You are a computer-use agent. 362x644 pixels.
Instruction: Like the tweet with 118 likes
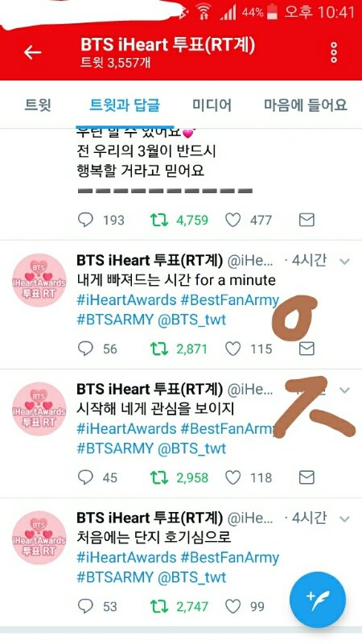[232, 477]
